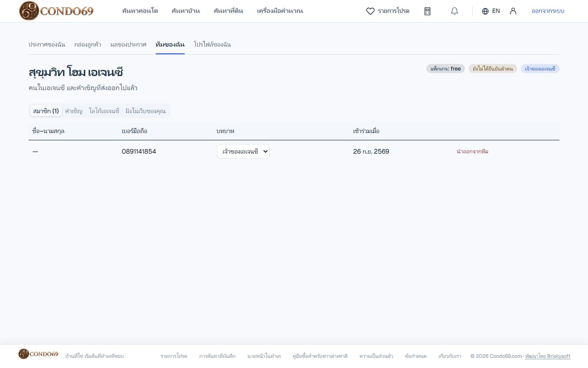
Task: Click column header เข้าร่วมเมื่อ
Action: click(366, 131)
